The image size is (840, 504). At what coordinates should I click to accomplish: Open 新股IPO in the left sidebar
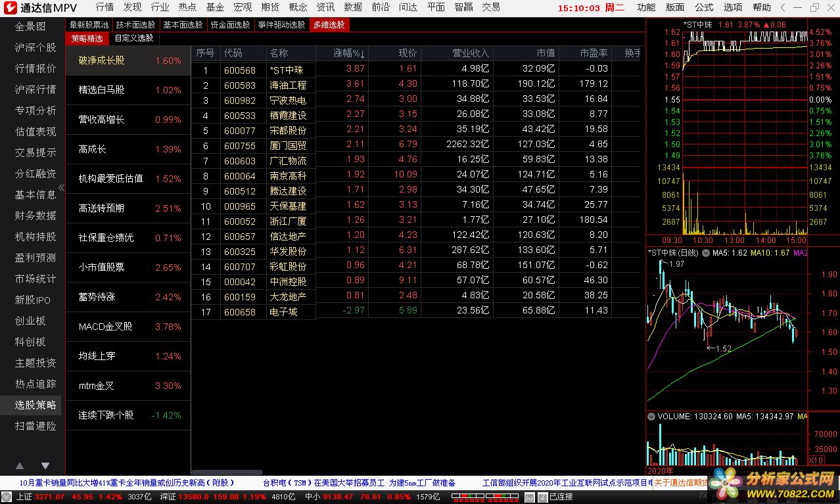[33, 300]
